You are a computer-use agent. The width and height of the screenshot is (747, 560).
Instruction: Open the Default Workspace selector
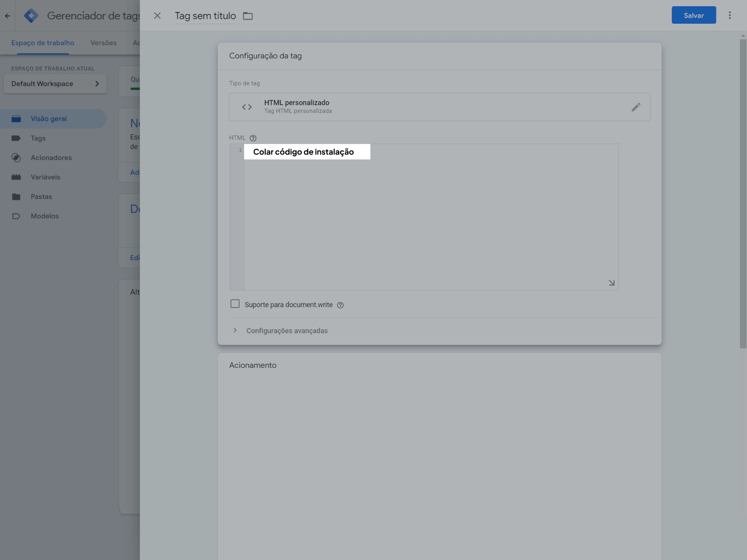pyautogui.click(x=55, y=84)
